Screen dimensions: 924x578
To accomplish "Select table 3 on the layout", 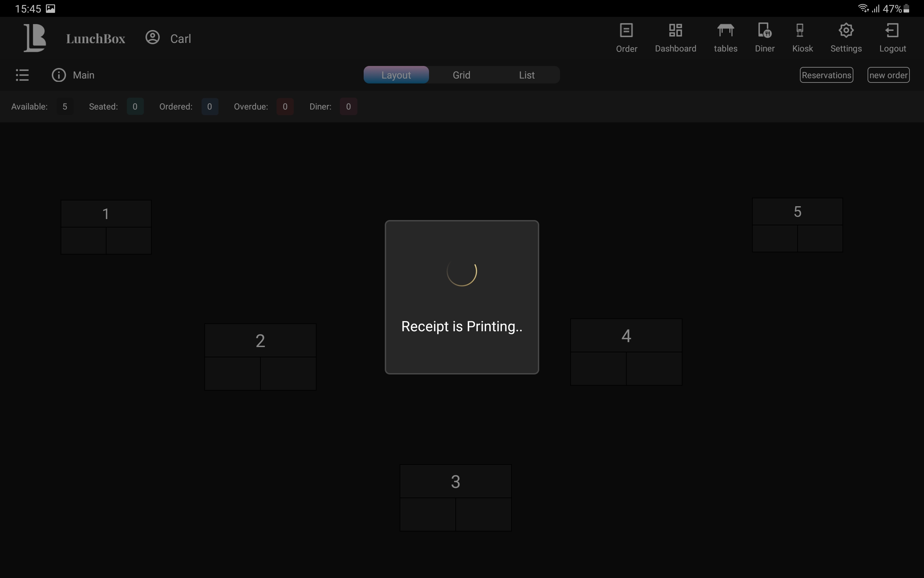I will pyautogui.click(x=455, y=498).
